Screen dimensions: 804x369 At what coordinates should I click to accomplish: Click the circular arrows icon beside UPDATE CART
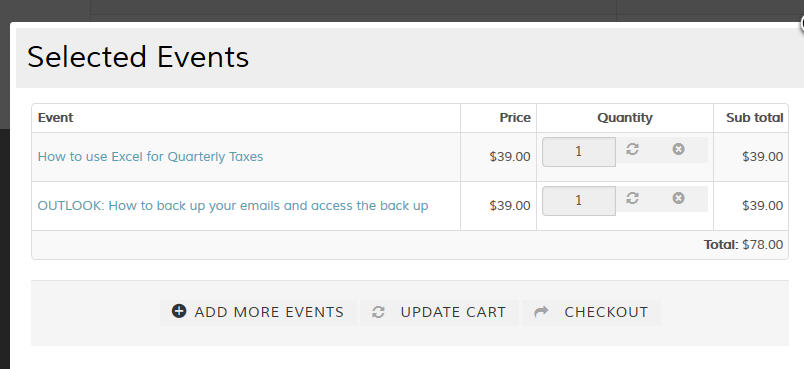pyautogui.click(x=378, y=312)
